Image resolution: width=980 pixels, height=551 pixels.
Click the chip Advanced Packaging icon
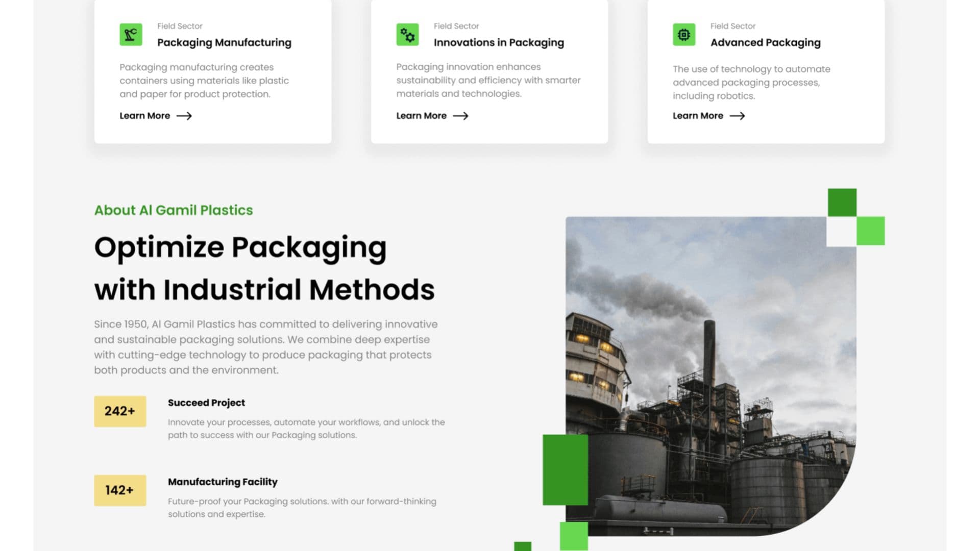coord(684,35)
